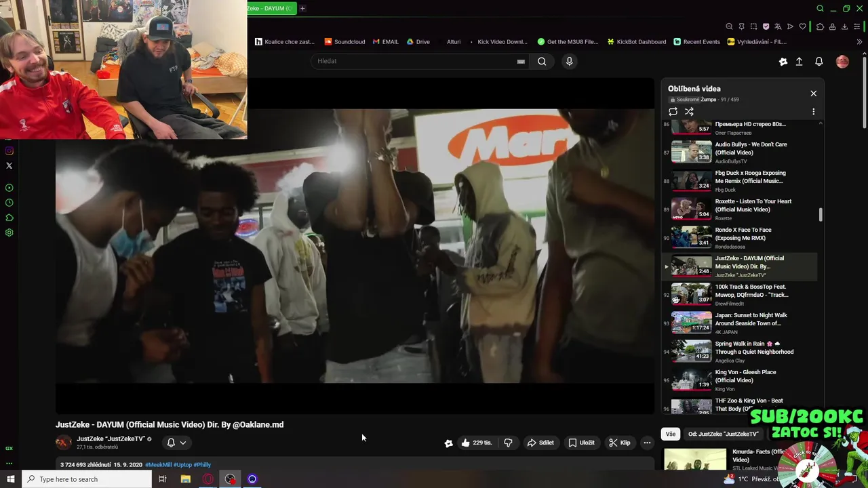Open the on-screen keyboard icon in search box
Viewport: 868px width, 488px height.
click(521, 61)
